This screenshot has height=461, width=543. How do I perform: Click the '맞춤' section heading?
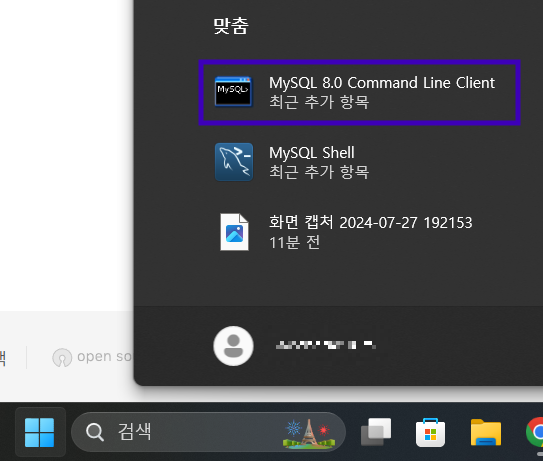point(231,26)
